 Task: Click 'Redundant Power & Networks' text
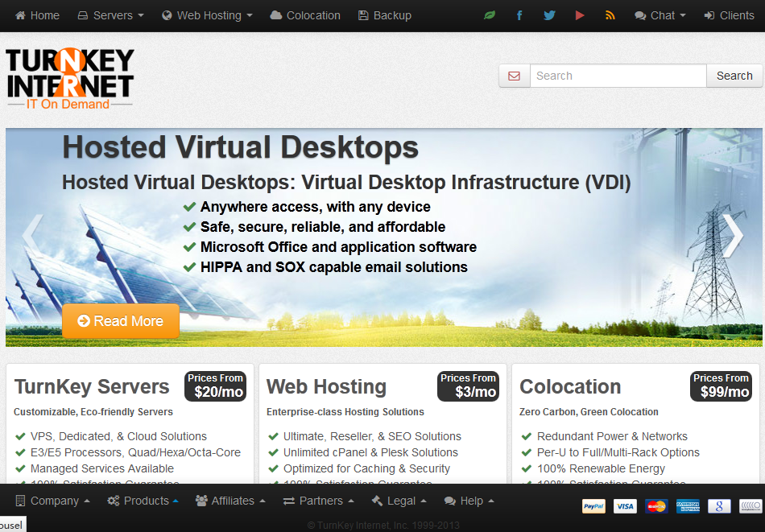[x=612, y=436]
